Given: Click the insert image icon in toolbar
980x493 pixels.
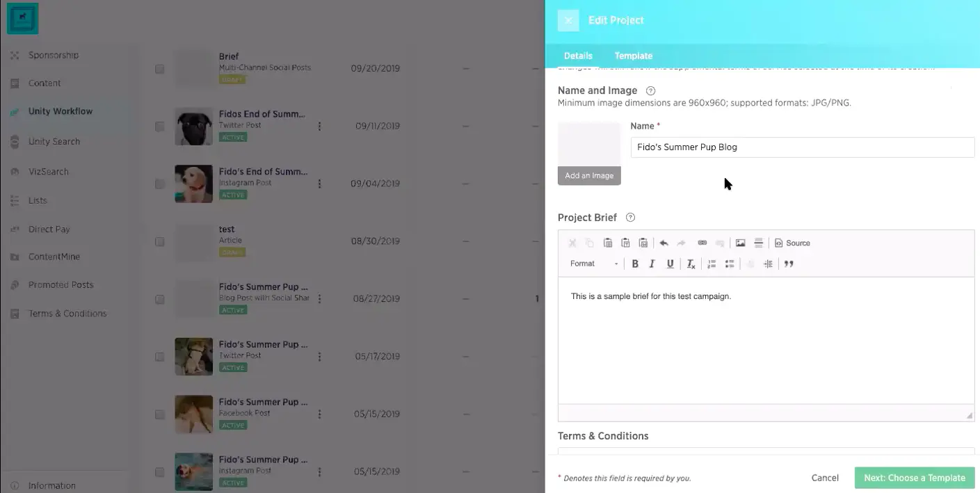Looking at the screenshot, I should 741,243.
